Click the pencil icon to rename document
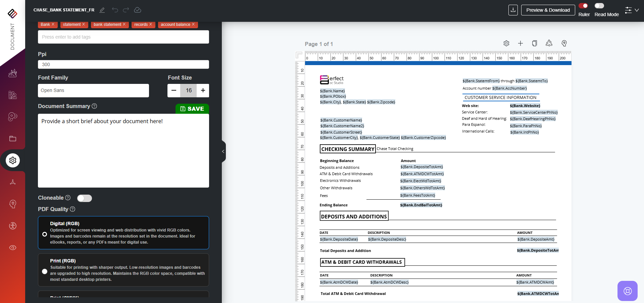644x303 pixels. [x=102, y=10]
